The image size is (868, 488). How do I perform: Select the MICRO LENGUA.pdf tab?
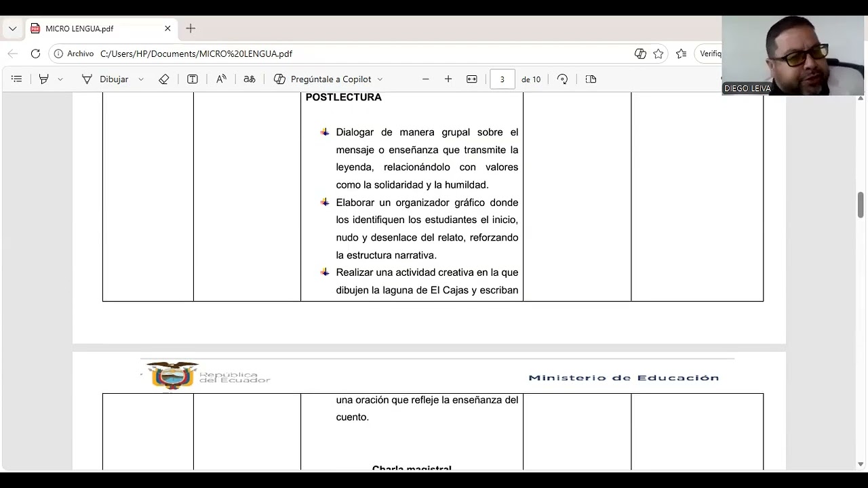pyautogui.click(x=102, y=28)
